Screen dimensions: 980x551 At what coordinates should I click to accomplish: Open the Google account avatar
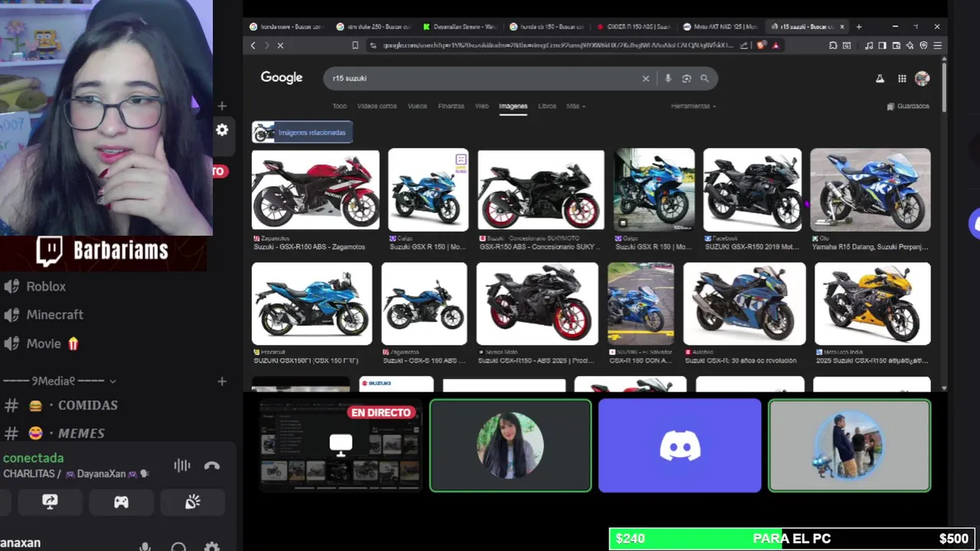923,78
